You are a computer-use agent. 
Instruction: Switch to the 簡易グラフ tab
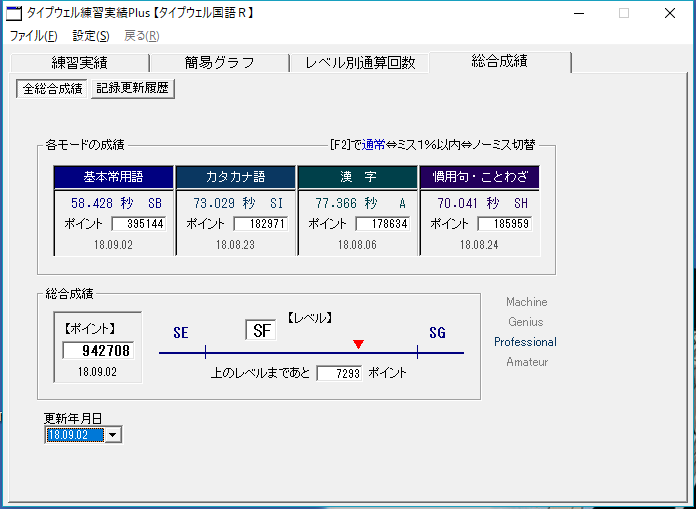(x=219, y=63)
